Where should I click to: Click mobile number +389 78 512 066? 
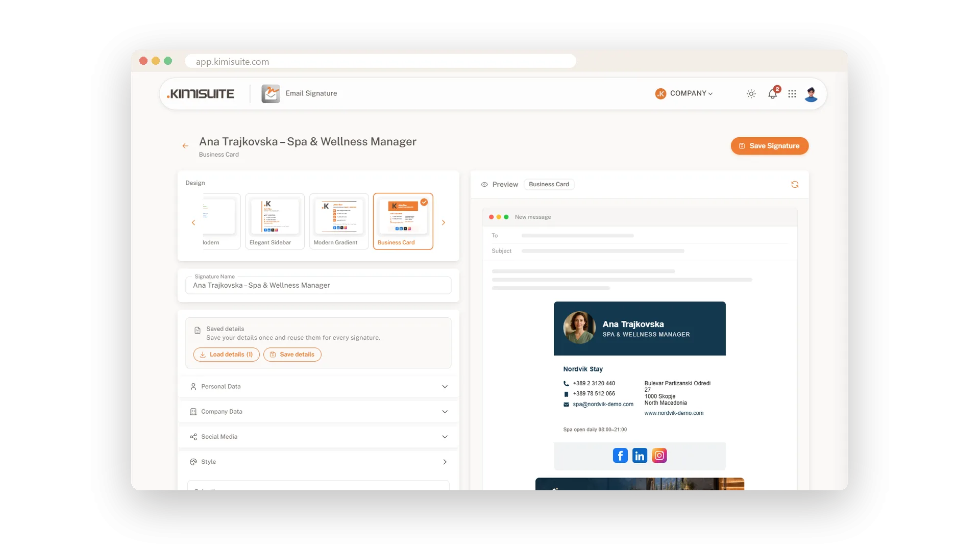(594, 394)
